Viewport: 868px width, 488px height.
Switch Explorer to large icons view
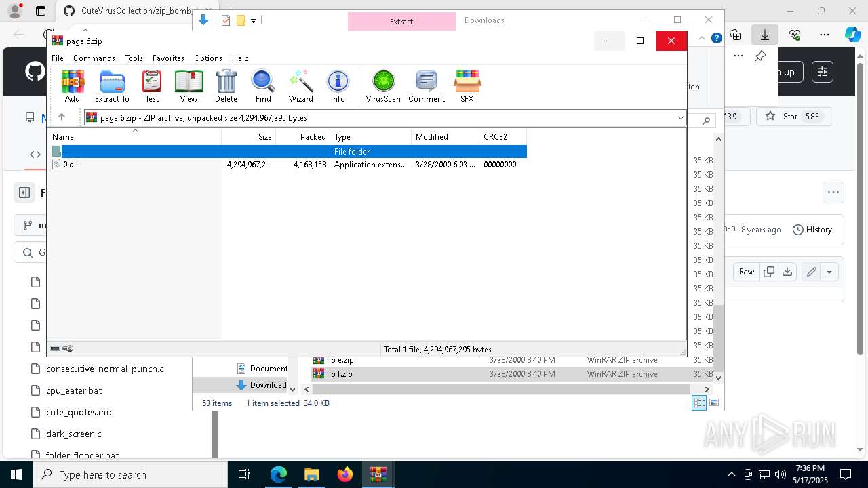[713, 403]
